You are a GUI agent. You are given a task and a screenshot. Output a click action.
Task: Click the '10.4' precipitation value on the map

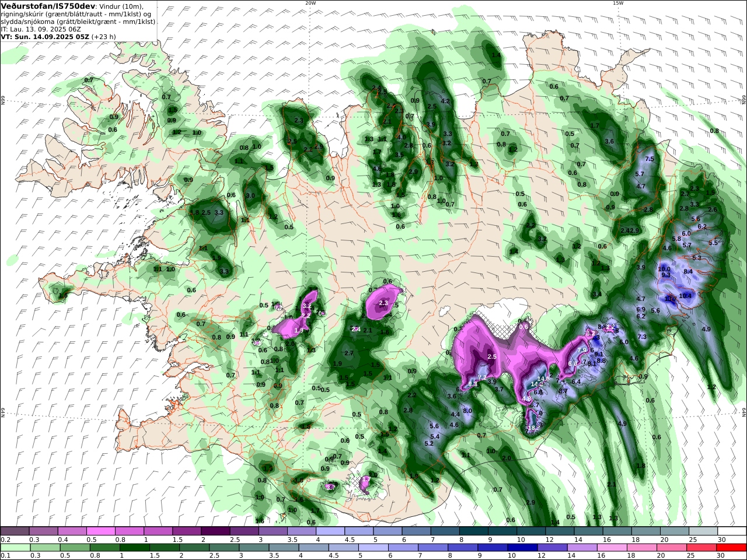(685, 296)
